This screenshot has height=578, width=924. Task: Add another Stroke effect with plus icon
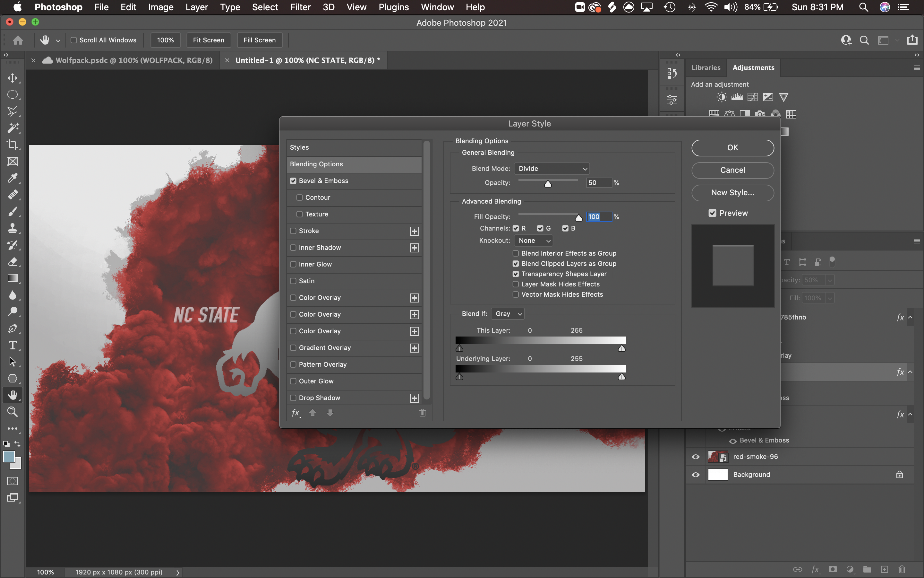click(414, 231)
